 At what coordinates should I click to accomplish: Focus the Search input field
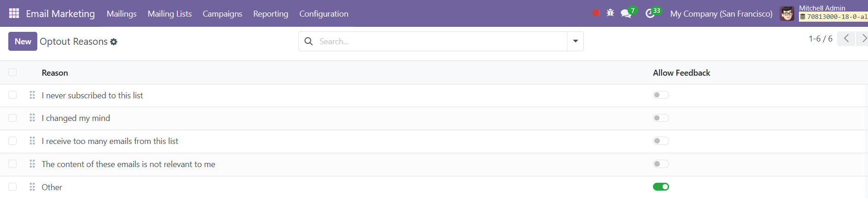point(437,42)
